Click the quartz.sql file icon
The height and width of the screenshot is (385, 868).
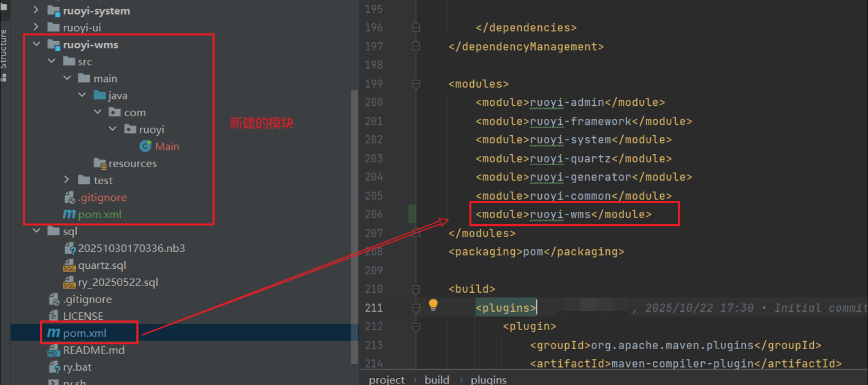pyautogui.click(x=69, y=265)
